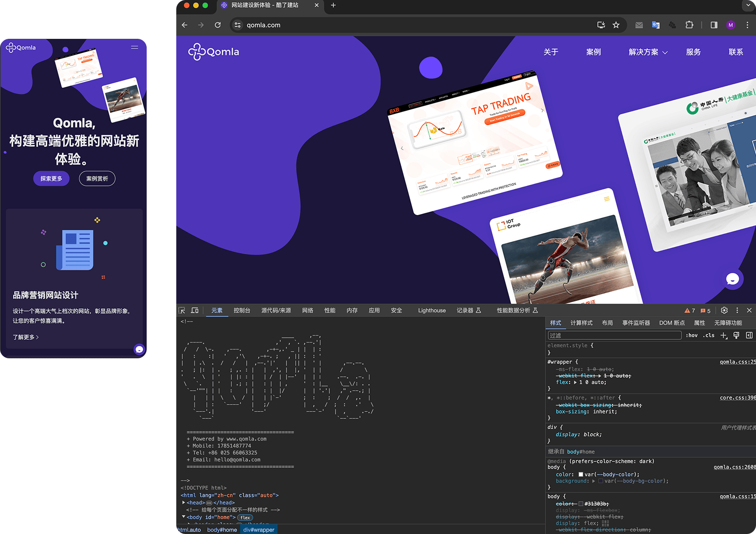Reload the qomla.com page
The width and height of the screenshot is (756, 534).
(217, 25)
